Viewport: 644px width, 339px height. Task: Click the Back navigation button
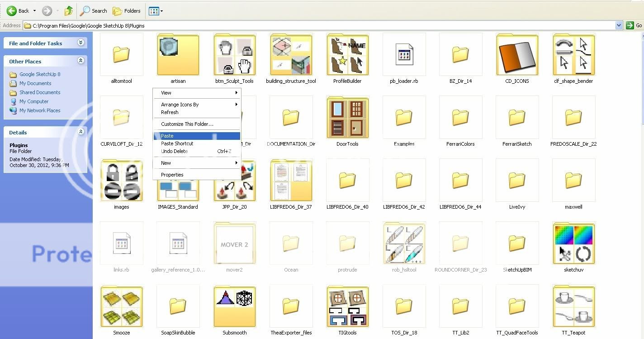tap(18, 10)
